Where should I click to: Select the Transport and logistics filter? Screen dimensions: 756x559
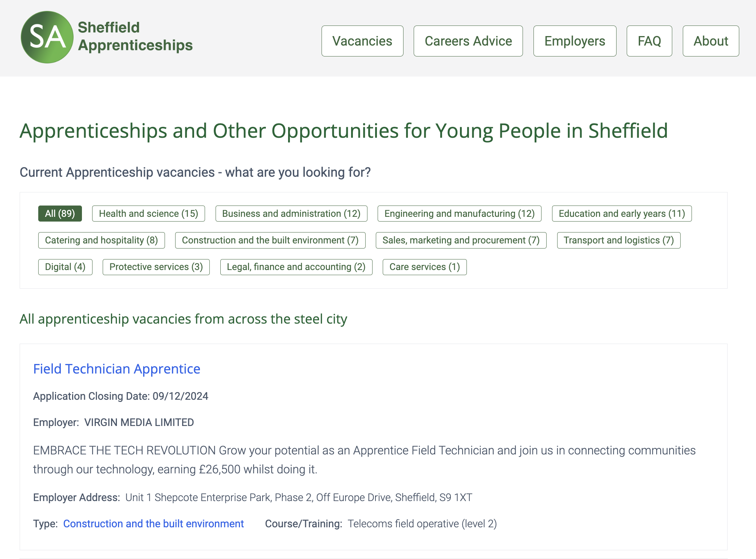tap(619, 240)
